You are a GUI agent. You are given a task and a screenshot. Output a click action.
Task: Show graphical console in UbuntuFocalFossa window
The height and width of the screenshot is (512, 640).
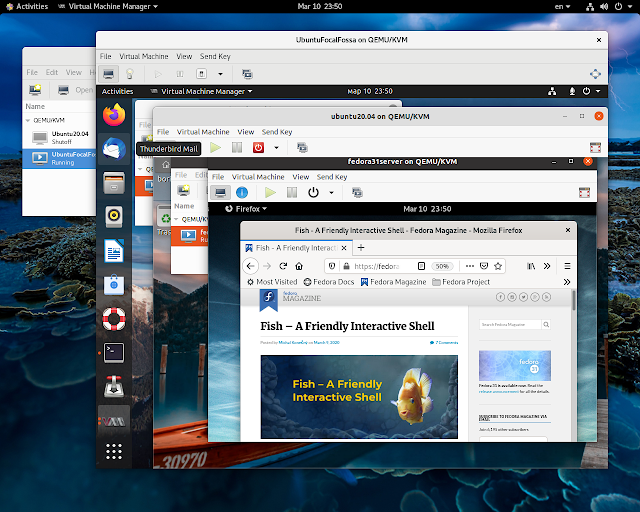(108, 74)
